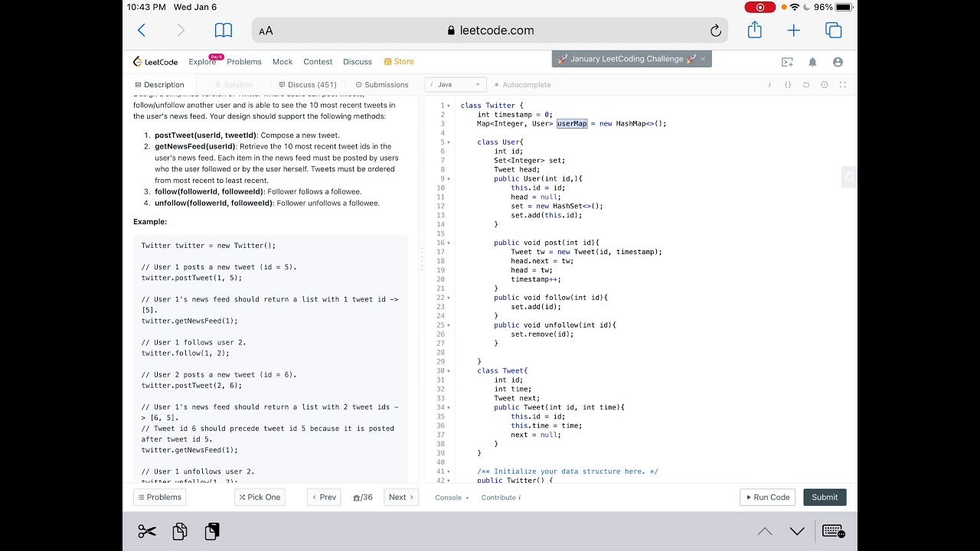Open the Safari share sheet

[x=755, y=30]
